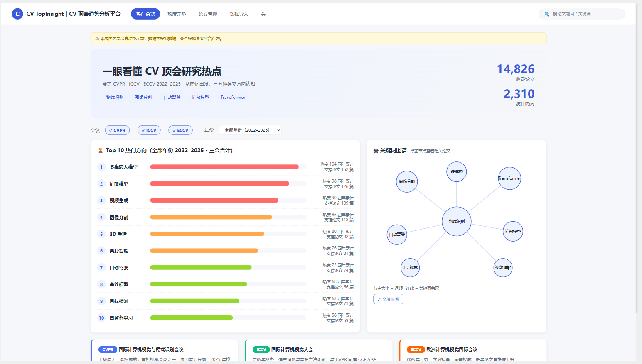Image resolution: width=642 pixels, height=364 pixels.
Task: Select the 多模态 graph node
Action: click(457, 171)
